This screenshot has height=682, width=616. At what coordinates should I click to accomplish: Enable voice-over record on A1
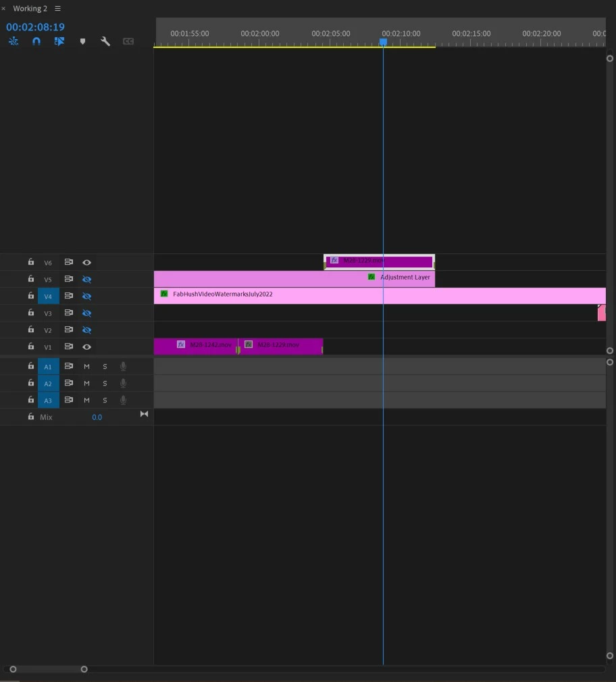click(x=123, y=367)
